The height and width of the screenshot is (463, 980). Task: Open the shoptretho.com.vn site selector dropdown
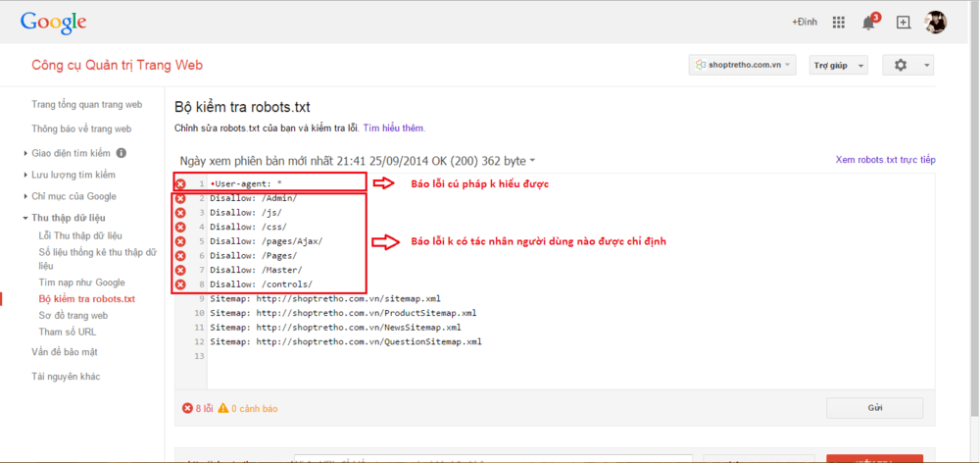pos(743,65)
